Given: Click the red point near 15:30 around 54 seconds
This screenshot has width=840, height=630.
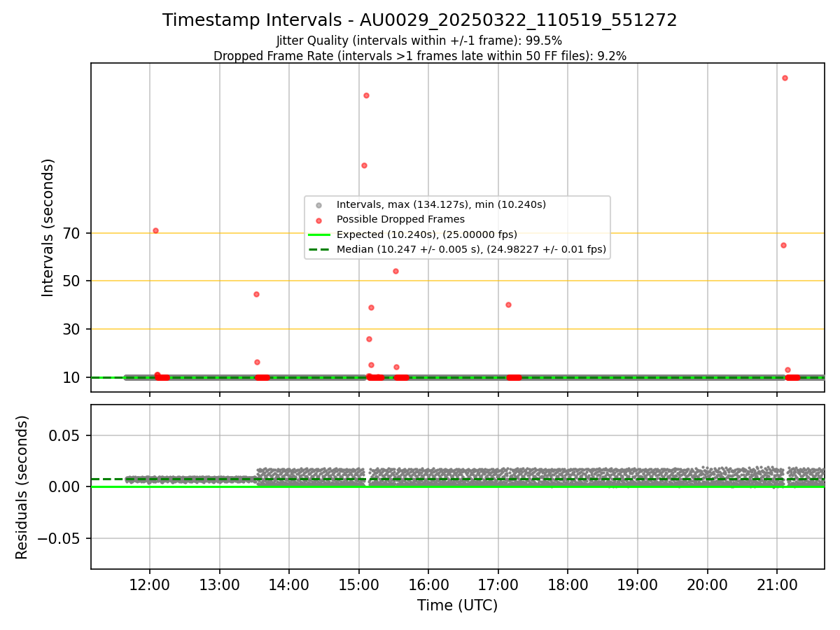Looking at the screenshot, I should click(x=395, y=271).
